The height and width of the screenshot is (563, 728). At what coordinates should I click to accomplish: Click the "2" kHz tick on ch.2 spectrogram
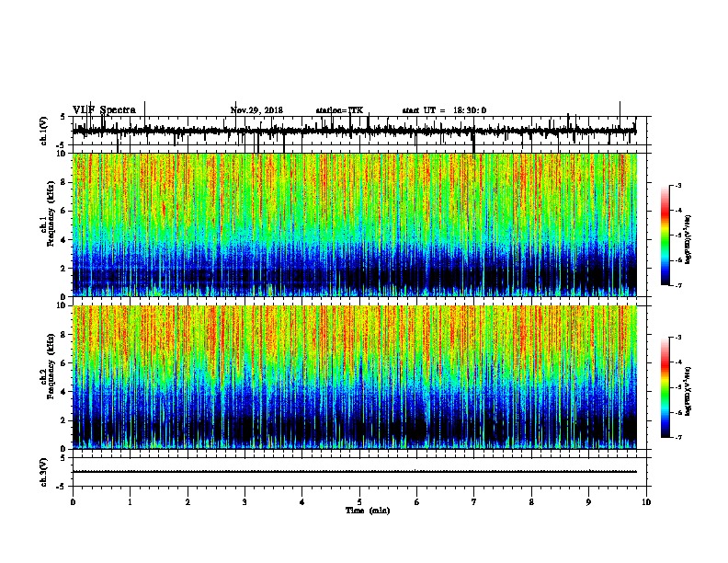[63, 420]
